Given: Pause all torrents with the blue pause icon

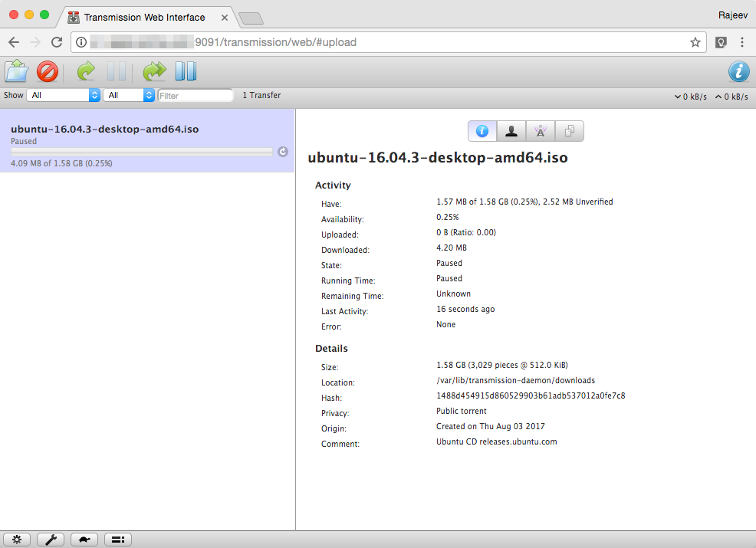Looking at the screenshot, I should pyautogui.click(x=186, y=71).
